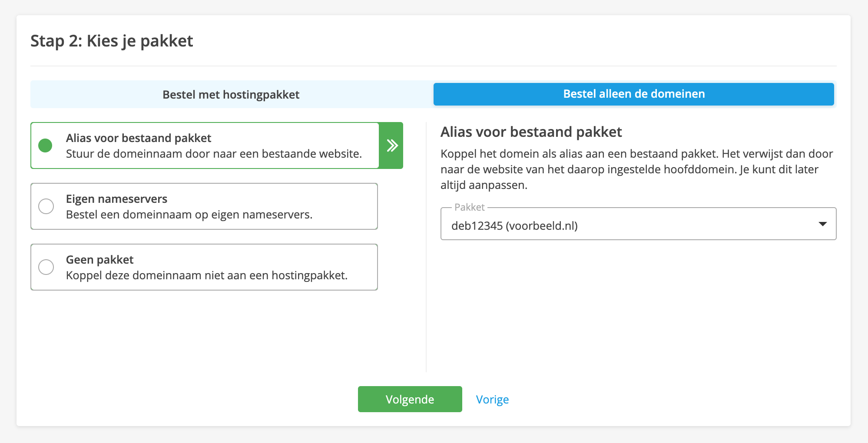868x443 pixels.
Task: Go back via the Vorige link
Action: tap(492, 400)
